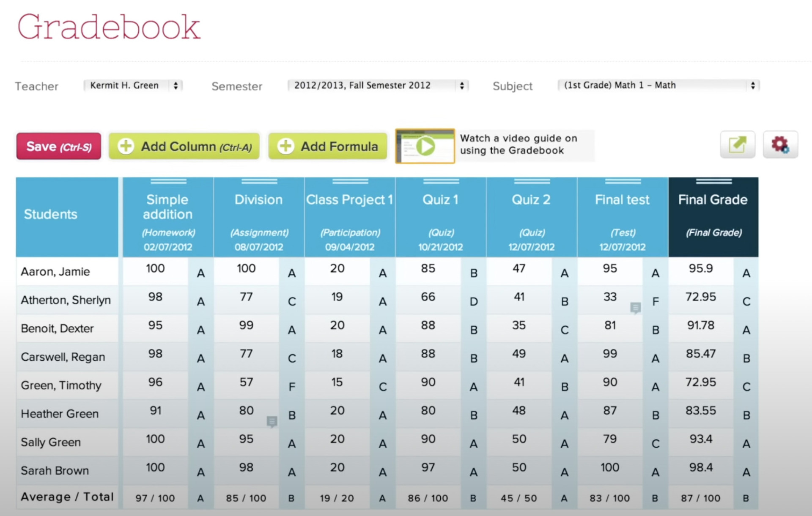Click drag handle above Quiz 1 column

click(441, 181)
